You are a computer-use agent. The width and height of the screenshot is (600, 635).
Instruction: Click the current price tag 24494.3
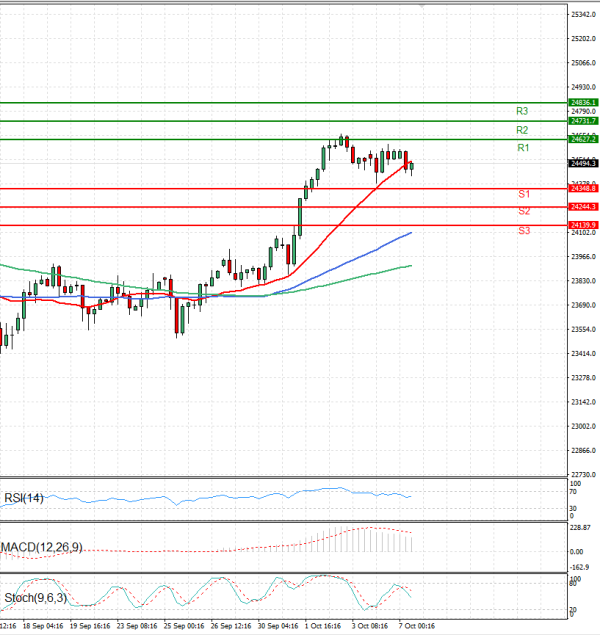pyautogui.click(x=582, y=163)
